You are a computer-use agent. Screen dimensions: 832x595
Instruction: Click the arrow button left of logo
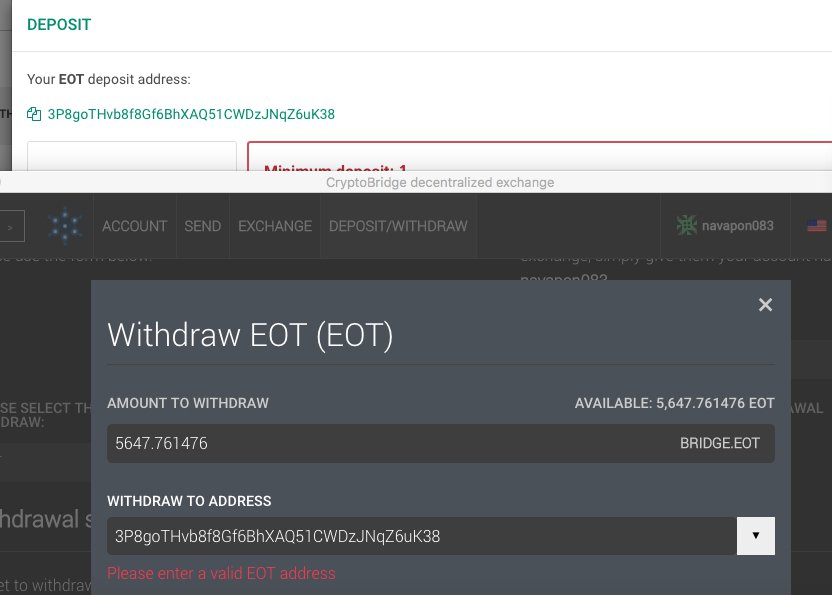click(x=11, y=226)
